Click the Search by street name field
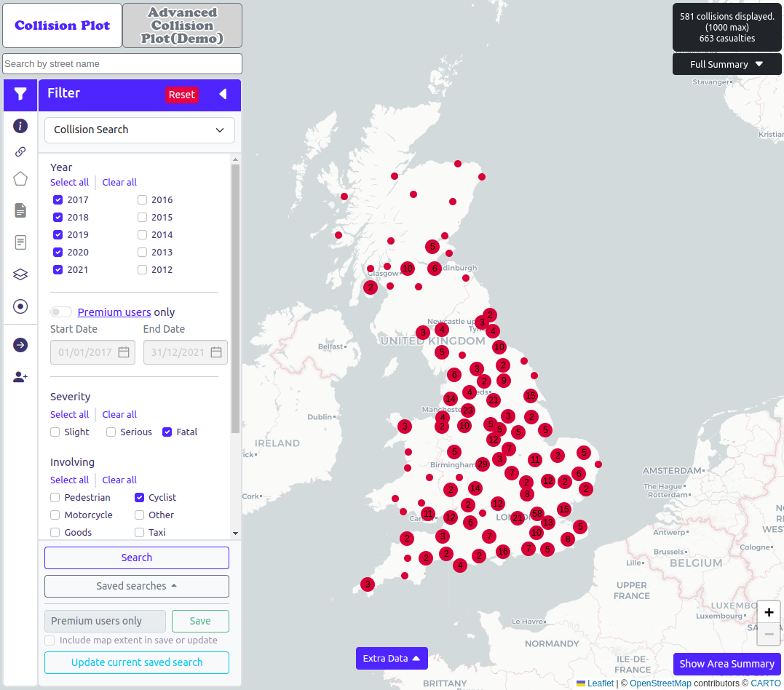Image resolution: width=784 pixels, height=690 pixels. (x=122, y=64)
